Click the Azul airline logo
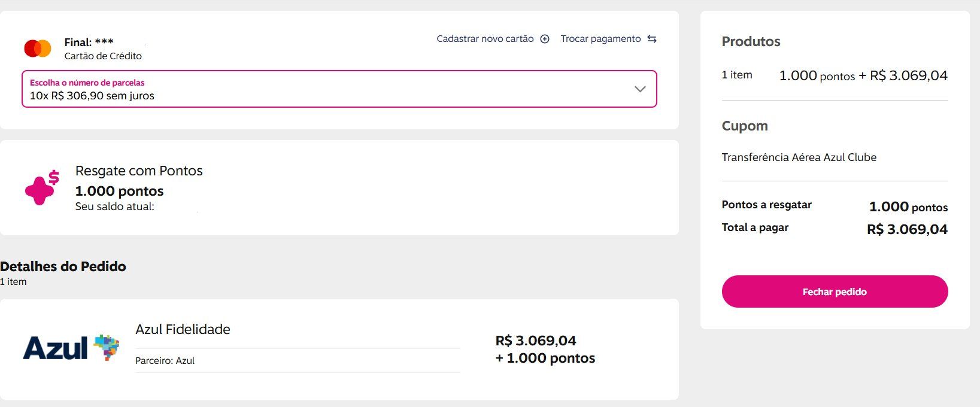Image resolution: width=980 pixels, height=407 pixels. pyautogui.click(x=71, y=348)
